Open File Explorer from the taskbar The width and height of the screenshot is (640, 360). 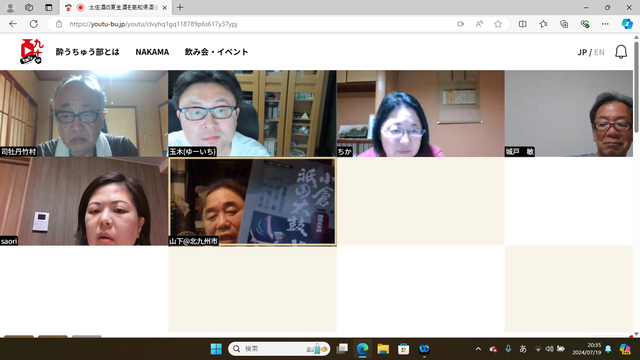[383, 349]
